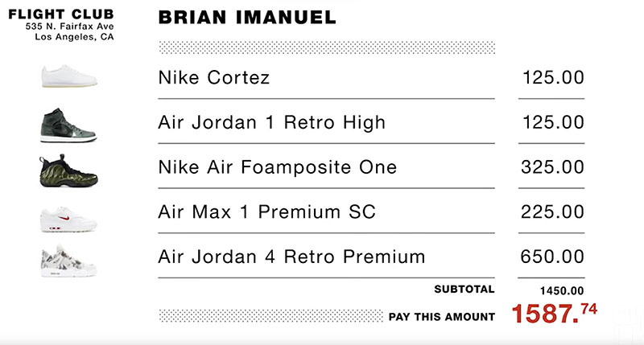Select the 325.00 Foamposite price
644x345 pixels.
pyautogui.click(x=552, y=167)
